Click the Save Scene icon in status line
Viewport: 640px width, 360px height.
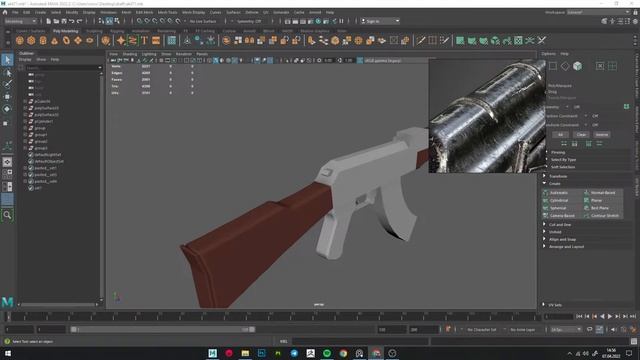pos(64,21)
